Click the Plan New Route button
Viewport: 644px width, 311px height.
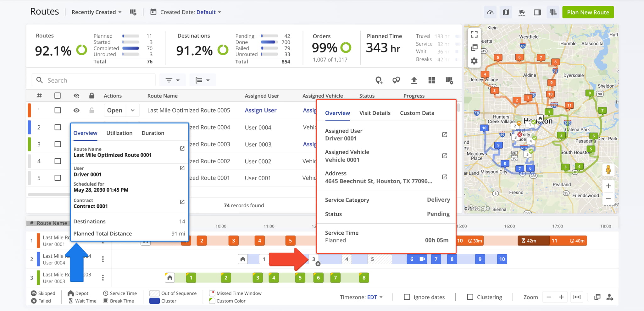[x=588, y=12]
